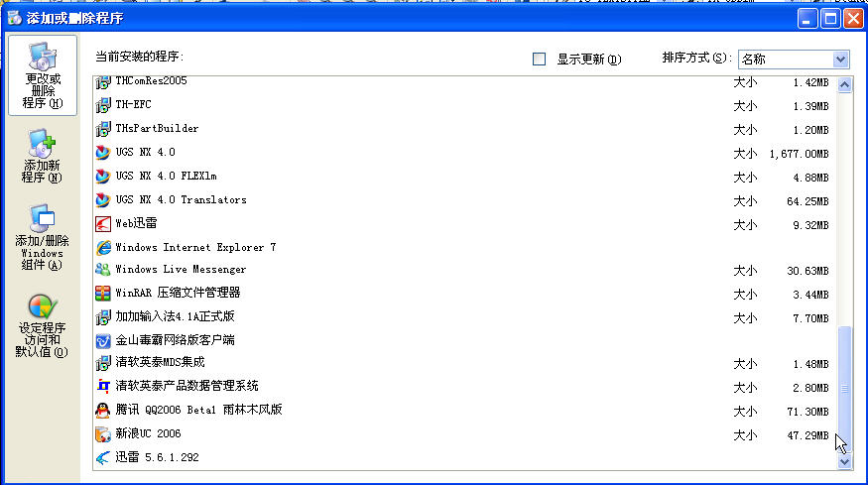This screenshot has height=485, width=868.
Task: Click the 清软英泰产品数据管理系统 icon
Action: point(103,386)
